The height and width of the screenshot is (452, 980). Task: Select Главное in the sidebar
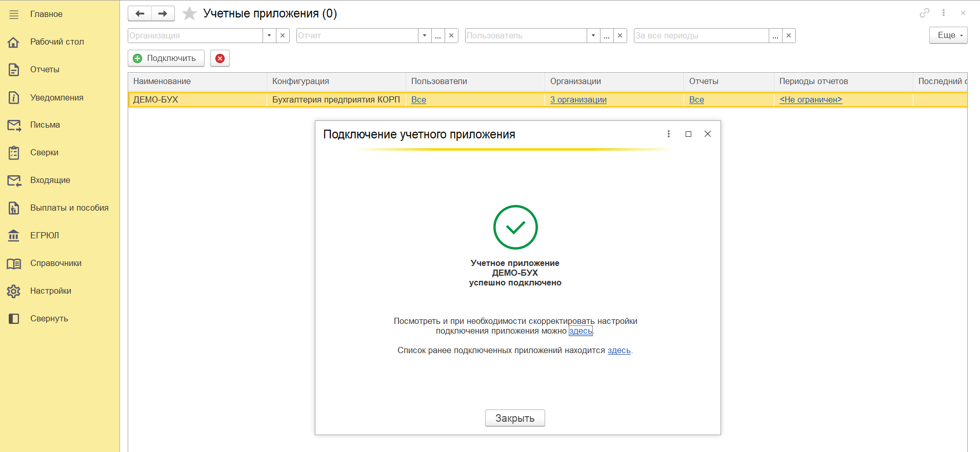point(46,14)
